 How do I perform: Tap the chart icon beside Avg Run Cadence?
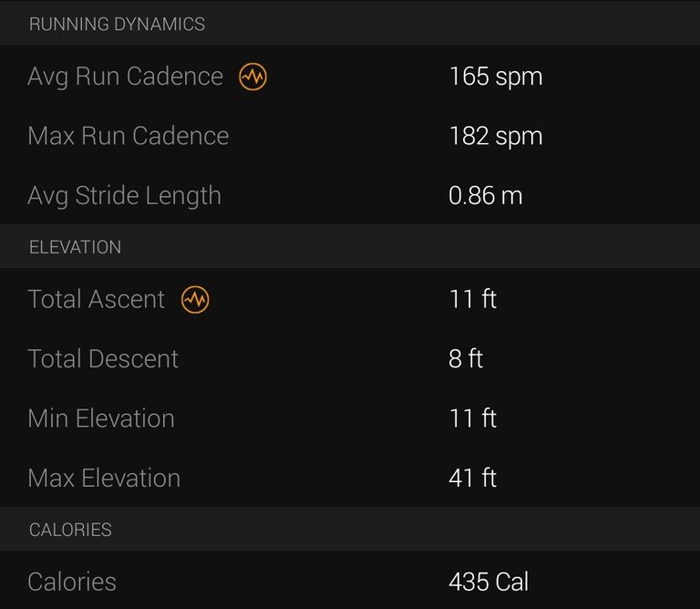pyautogui.click(x=252, y=77)
